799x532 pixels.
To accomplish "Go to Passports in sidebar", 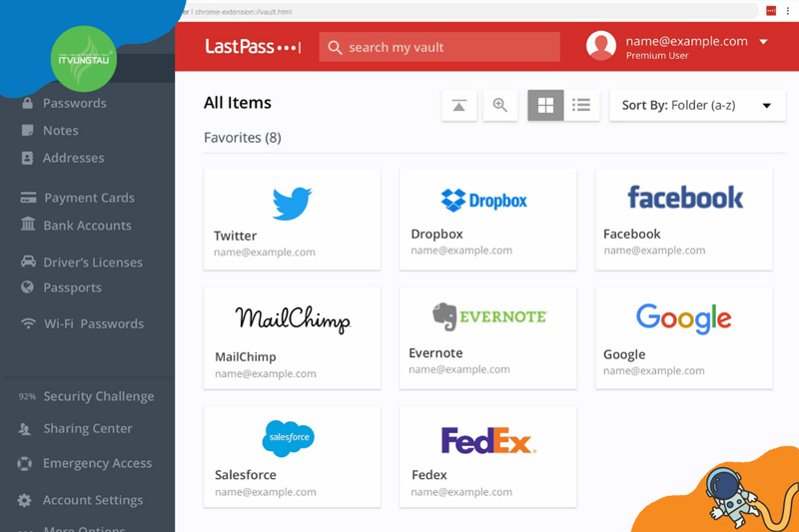I will [x=72, y=287].
